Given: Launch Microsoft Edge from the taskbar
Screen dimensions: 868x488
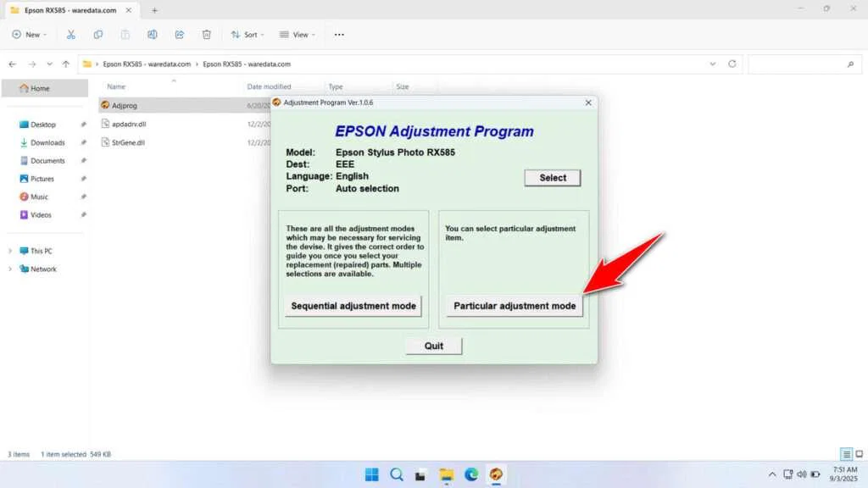Looking at the screenshot, I should (x=470, y=474).
